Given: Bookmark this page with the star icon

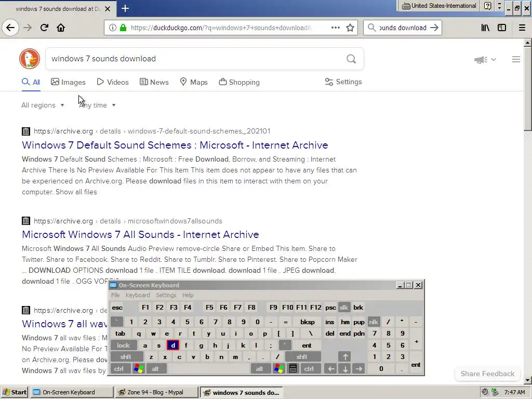Looking at the screenshot, I should pos(350,28).
